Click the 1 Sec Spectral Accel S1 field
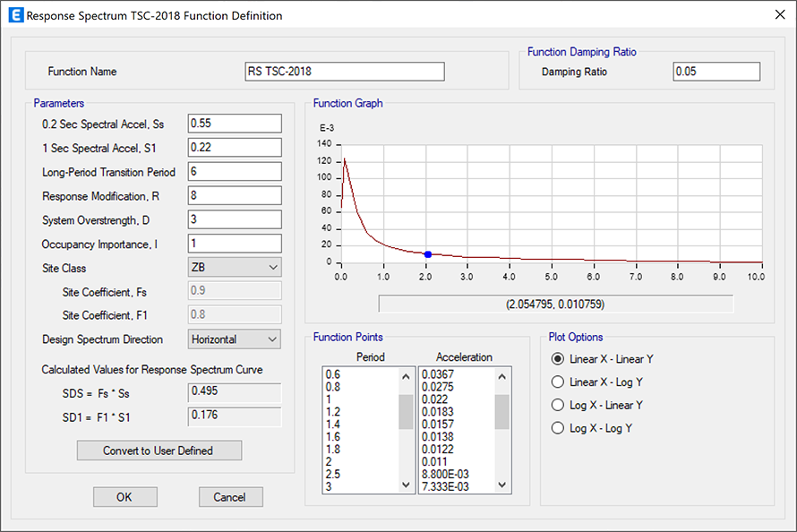The image size is (797, 532). click(x=235, y=148)
